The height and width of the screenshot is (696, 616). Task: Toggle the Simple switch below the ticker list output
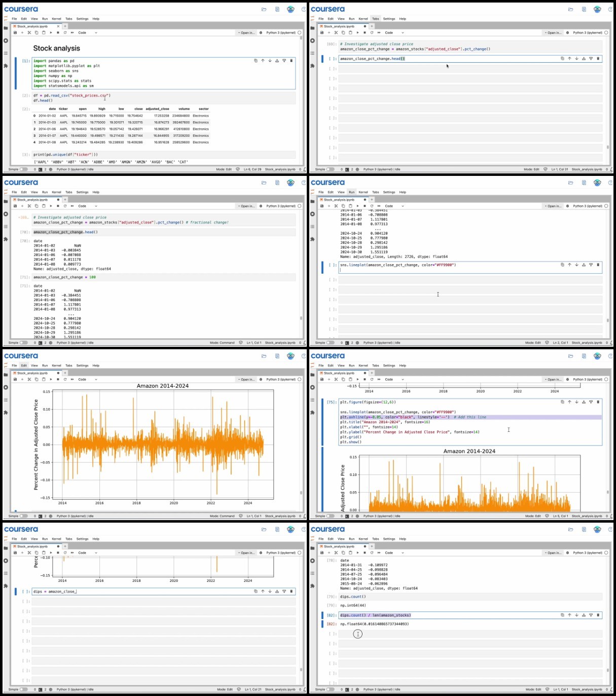(x=24, y=169)
